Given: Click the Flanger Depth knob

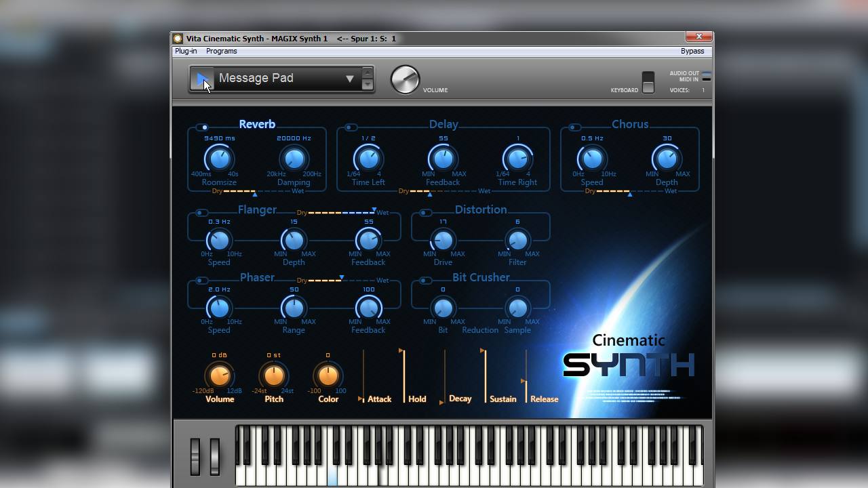Looking at the screenshot, I should click(x=294, y=240).
